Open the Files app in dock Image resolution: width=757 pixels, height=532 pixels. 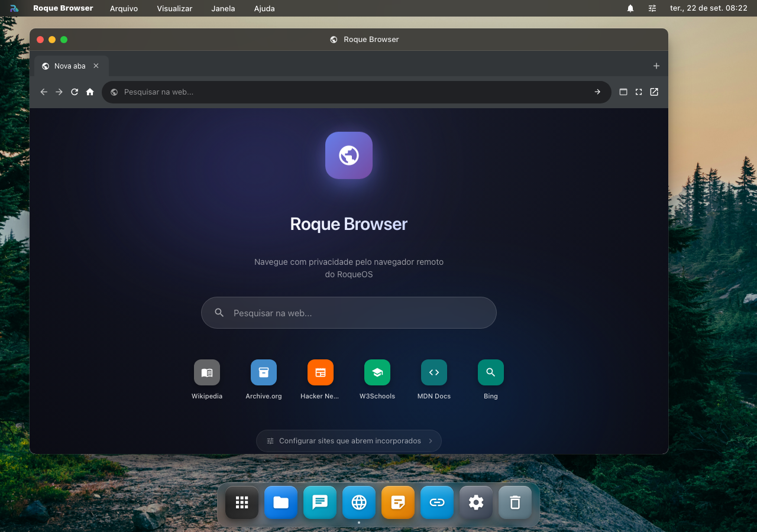pos(281,502)
